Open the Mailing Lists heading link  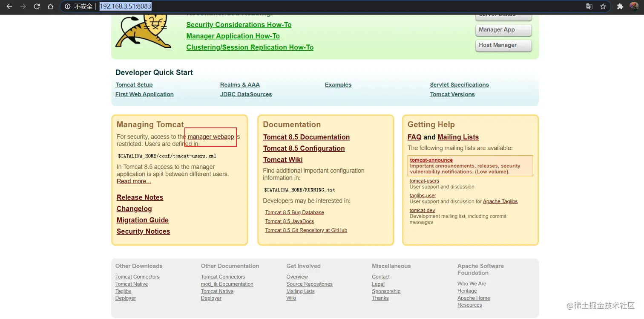coord(458,137)
